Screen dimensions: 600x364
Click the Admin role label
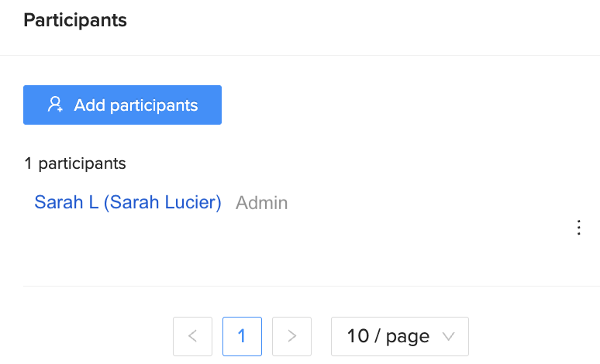261,203
